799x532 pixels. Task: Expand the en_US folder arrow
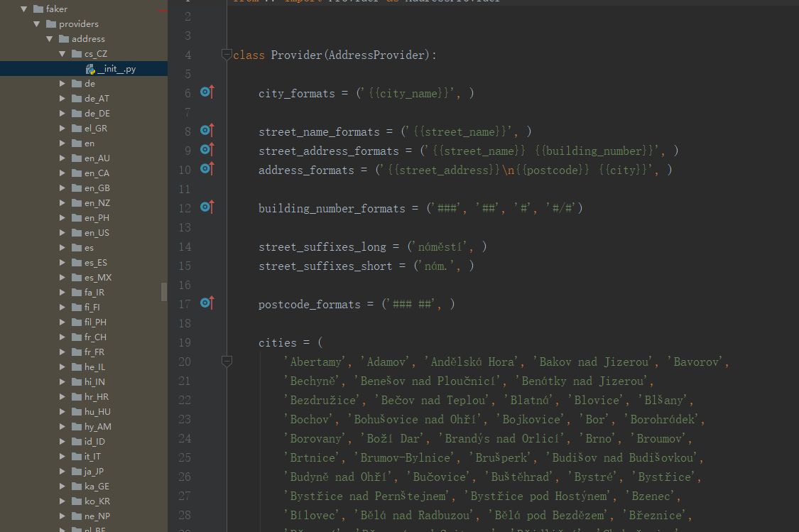coord(62,233)
